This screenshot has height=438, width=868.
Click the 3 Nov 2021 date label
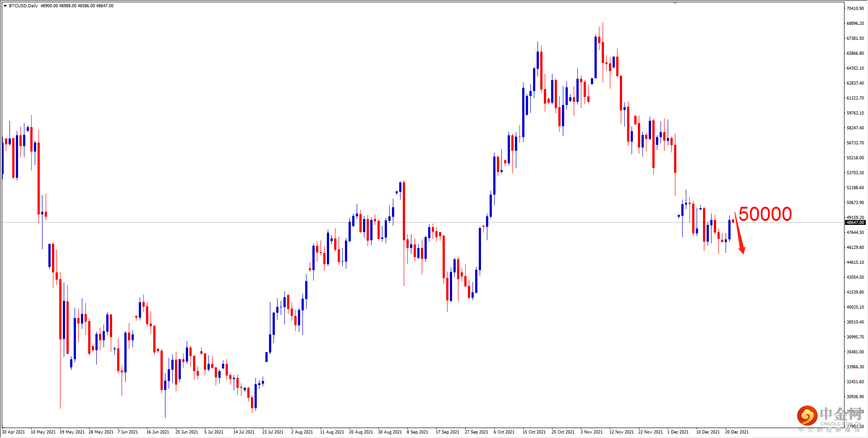(591, 432)
